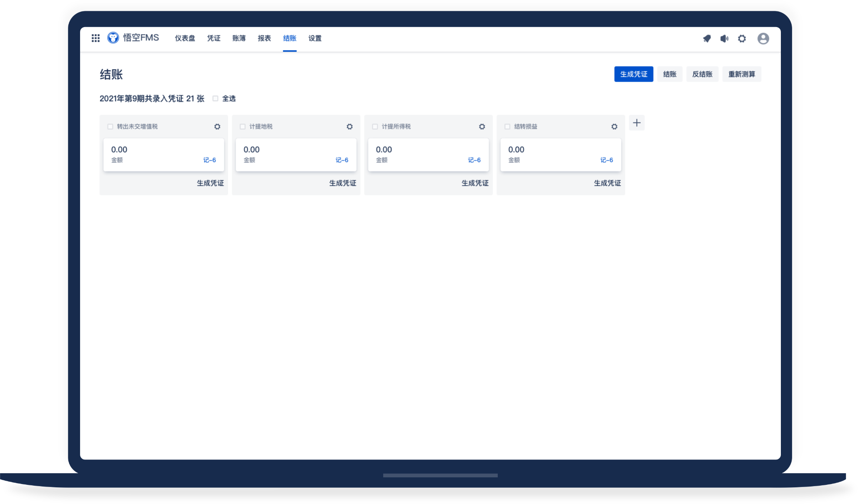The width and height of the screenshot is (858, 504).
Task: Add a new closing template card
Action: coord(637,123)
